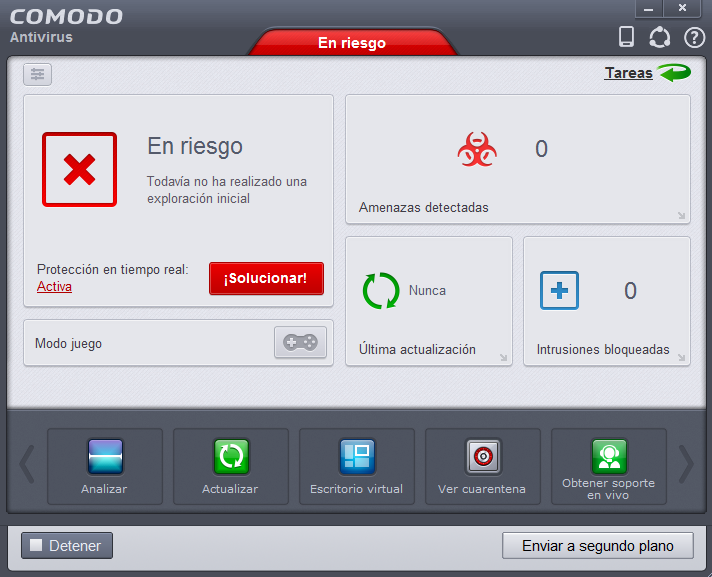Click the Nunca last update value
This screenshot has width=712, height=577.
427,291
